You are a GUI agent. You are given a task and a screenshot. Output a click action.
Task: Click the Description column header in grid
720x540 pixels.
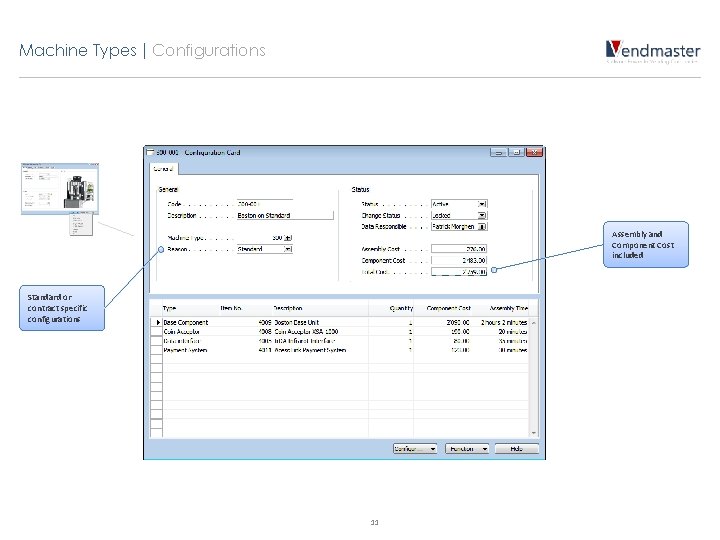(287, 308)
